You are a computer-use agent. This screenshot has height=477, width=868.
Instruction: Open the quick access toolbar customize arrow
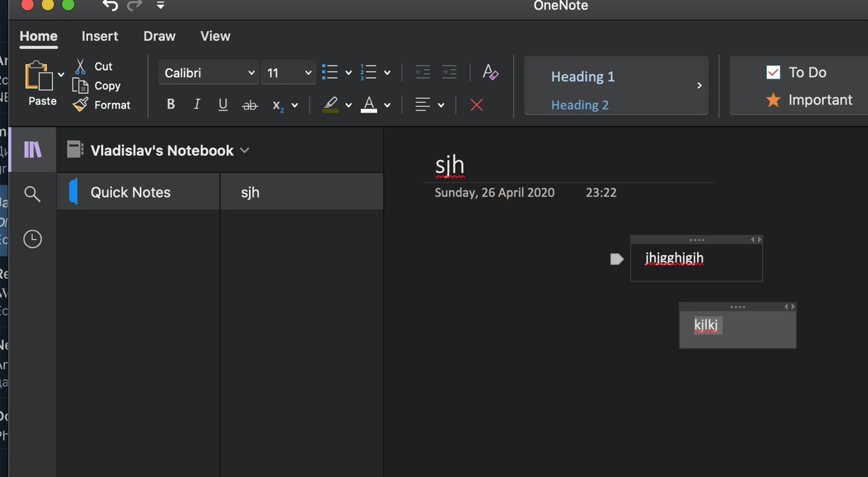point(161,5)
